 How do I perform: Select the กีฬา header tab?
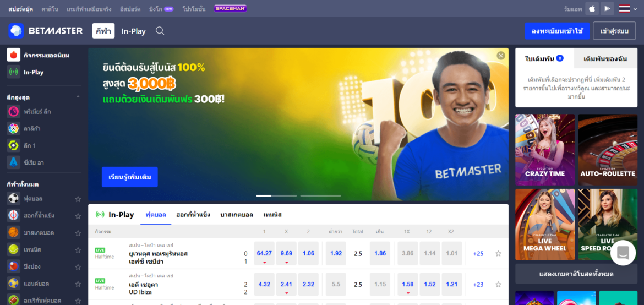coord(103,31)
